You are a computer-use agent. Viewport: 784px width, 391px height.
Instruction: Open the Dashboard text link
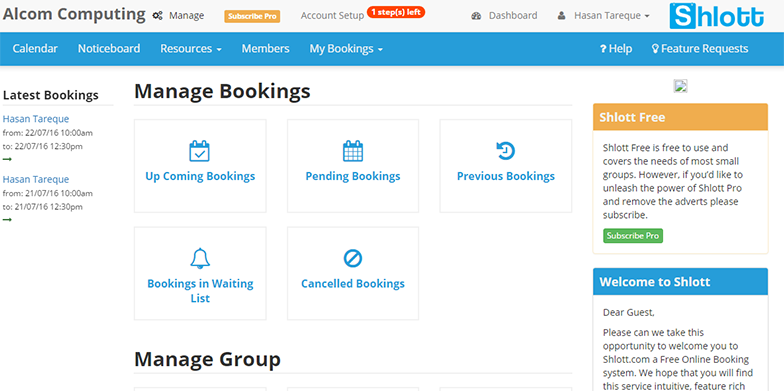513,16
